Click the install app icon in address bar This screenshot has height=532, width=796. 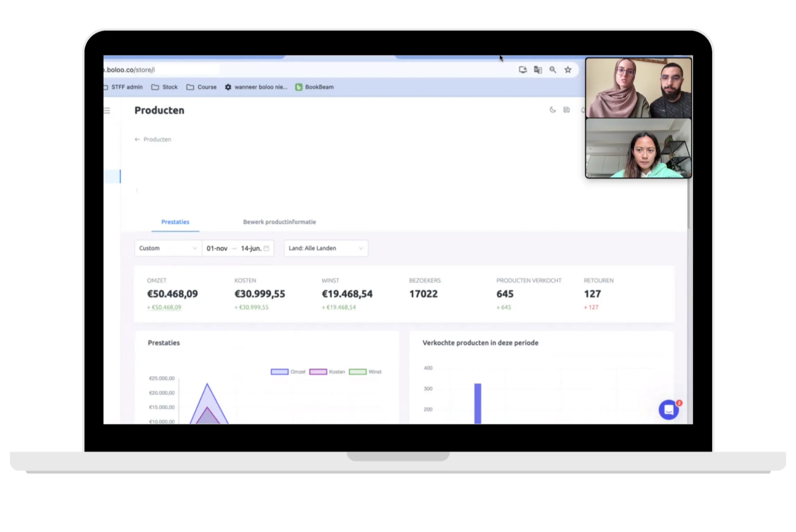(523, 70)
